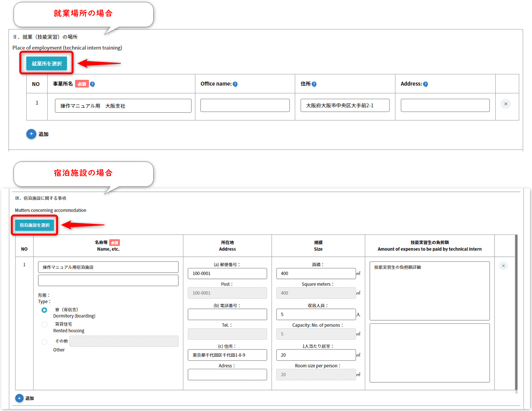This screenshot has height=411, width=532.
Task: Remove row 1 in employment place table
Action: (x=505, y=104)
